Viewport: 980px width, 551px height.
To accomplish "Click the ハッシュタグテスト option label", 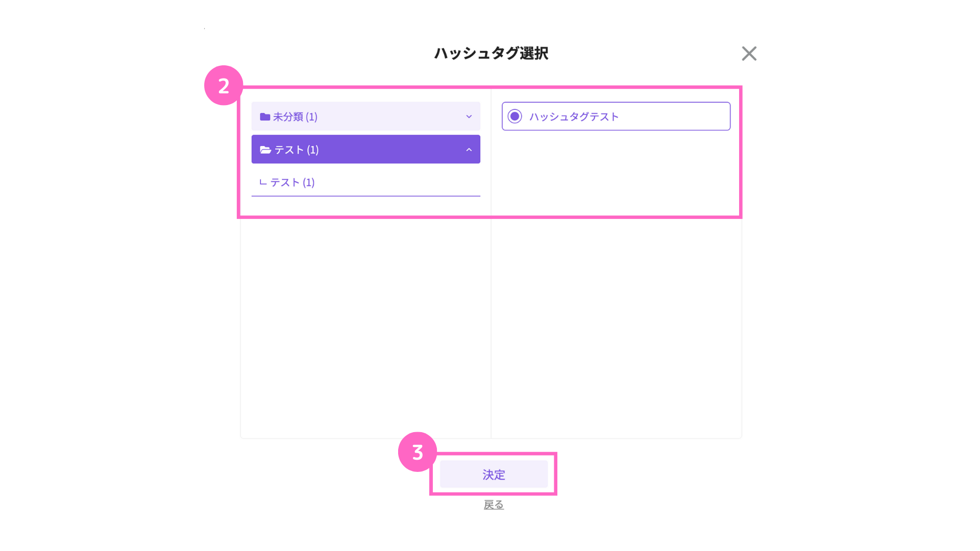I will click(x=574, y=117).
